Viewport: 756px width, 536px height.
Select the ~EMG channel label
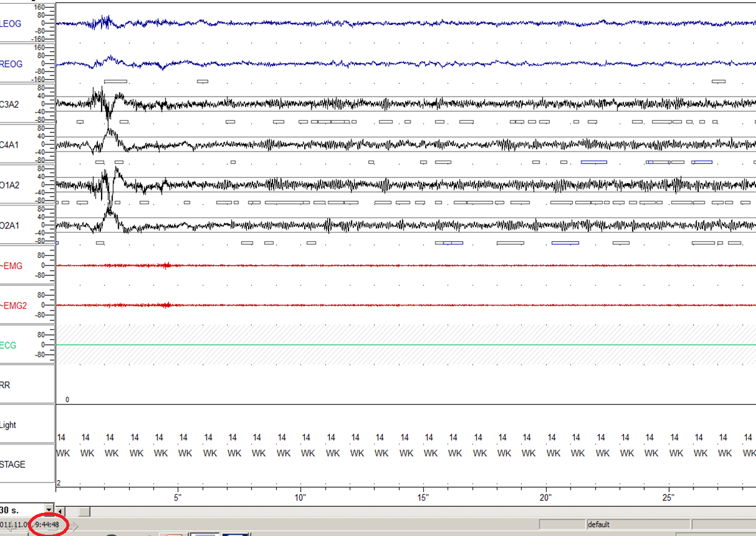tap(11, 266)
